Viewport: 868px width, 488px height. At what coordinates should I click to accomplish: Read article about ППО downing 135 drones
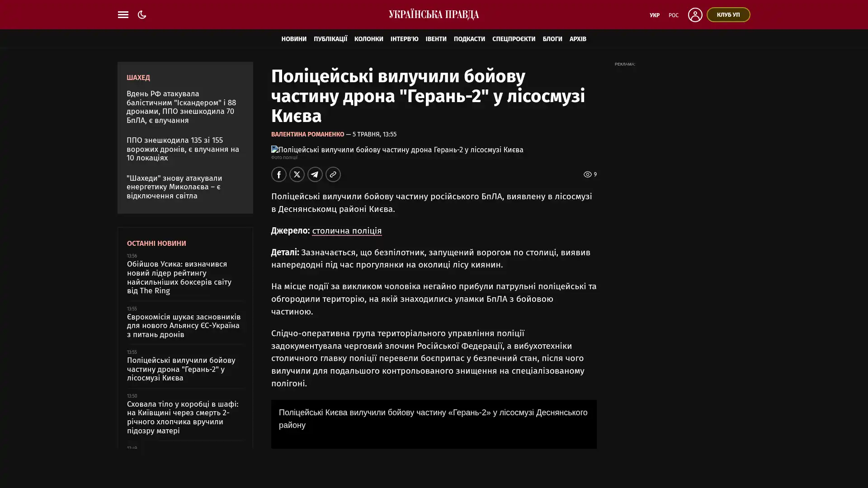click(183, 149)
